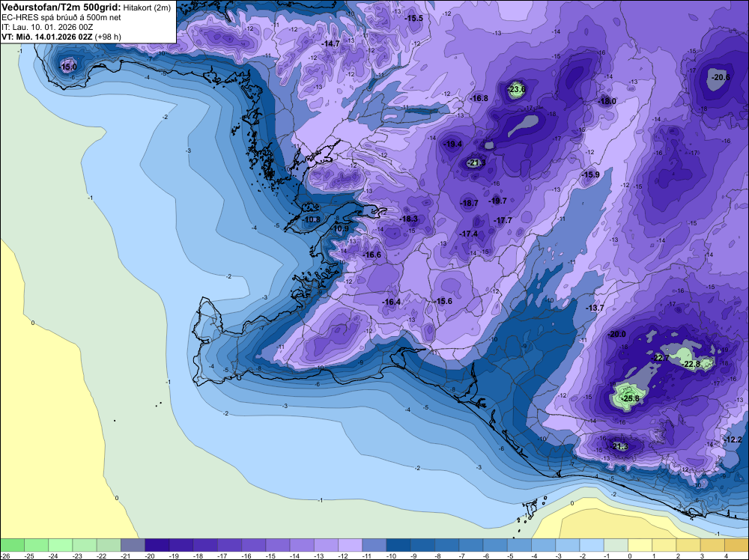
Task: Click the title 'Veðurstofan/T2m 500grid:' in header
Action: [61, 7]
